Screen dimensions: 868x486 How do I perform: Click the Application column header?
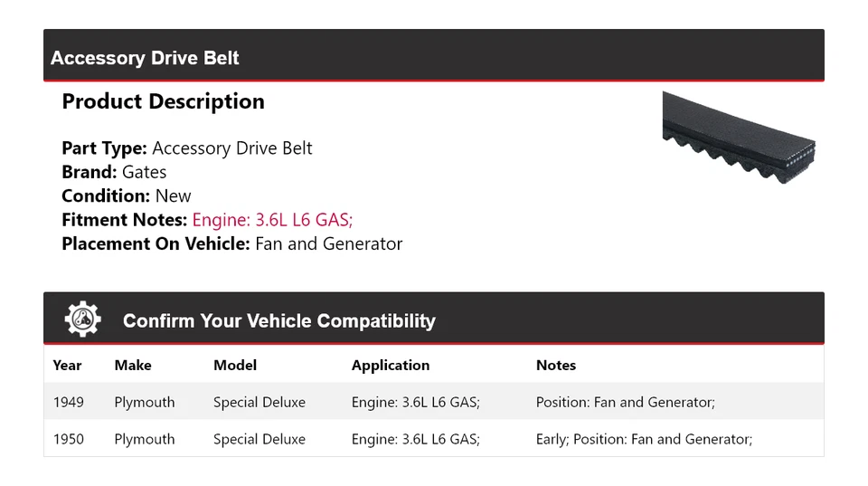391,366
